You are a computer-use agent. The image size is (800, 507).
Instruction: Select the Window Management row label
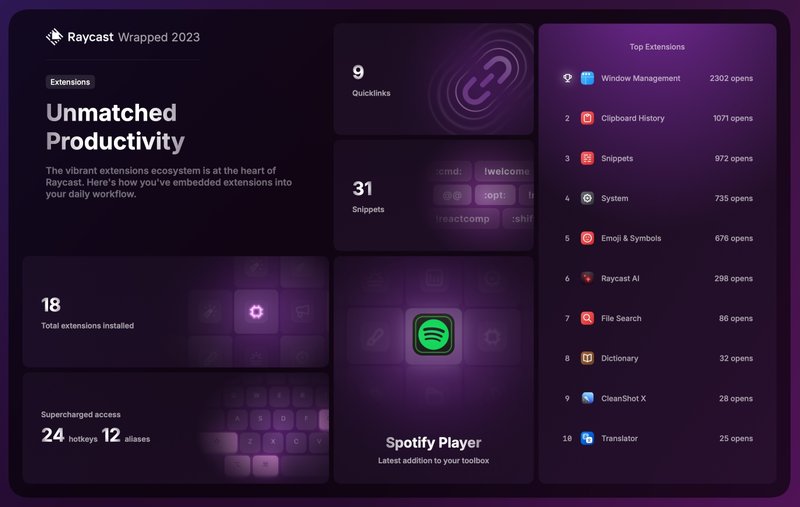click(640, 78)
